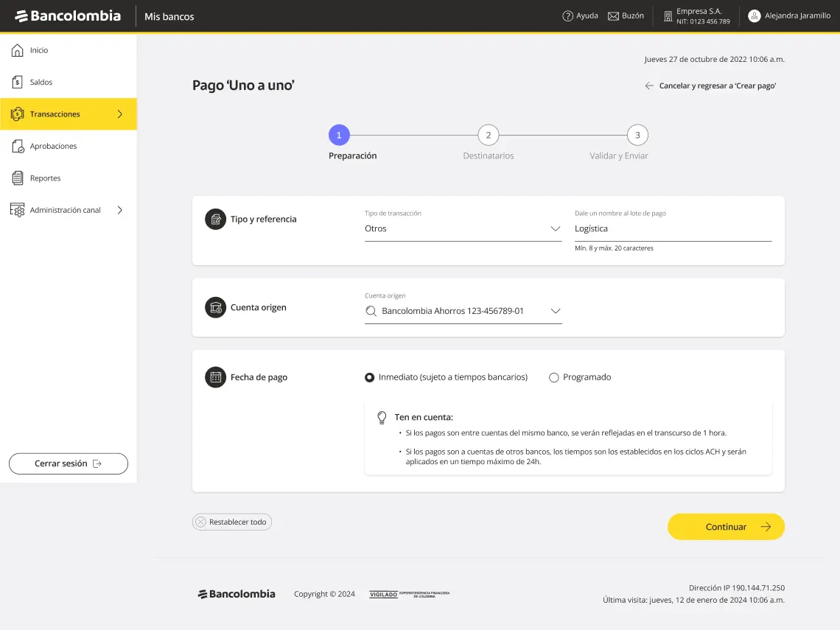This screenshot has height=630, width=840.
Task: Open Saldos from the sidebar icon
Action: [x=16, y=82]
